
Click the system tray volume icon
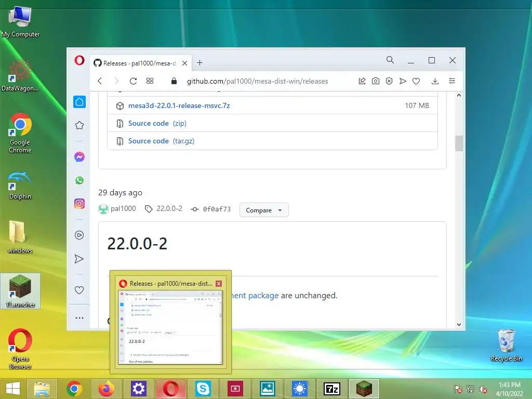(x=483, y=389)
